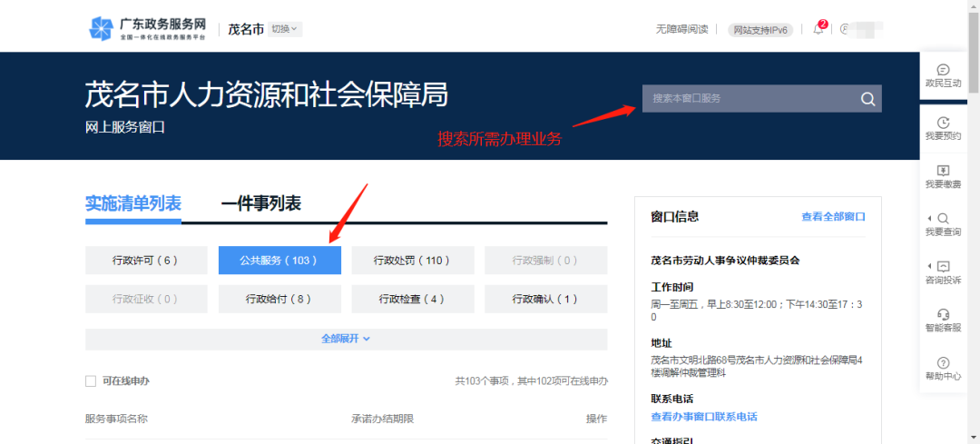Tick the 可在线申办 checkbox
980x444 pixels.
click(91, 380)
